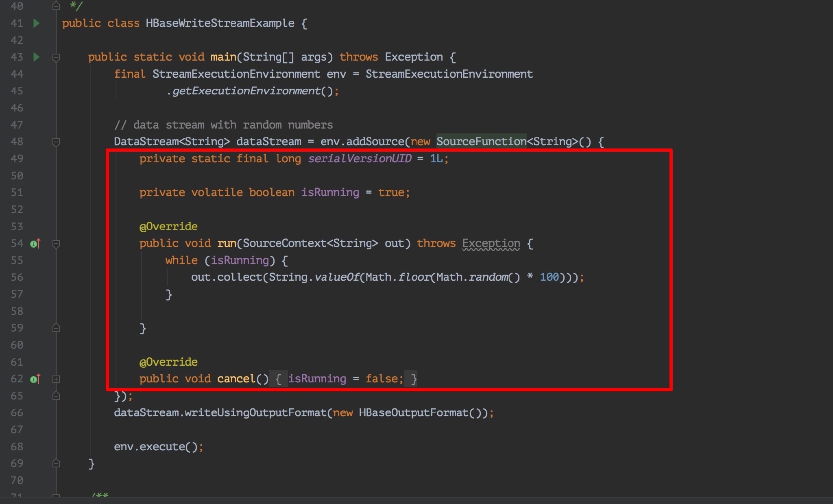Click the main method name

[223, 57]
